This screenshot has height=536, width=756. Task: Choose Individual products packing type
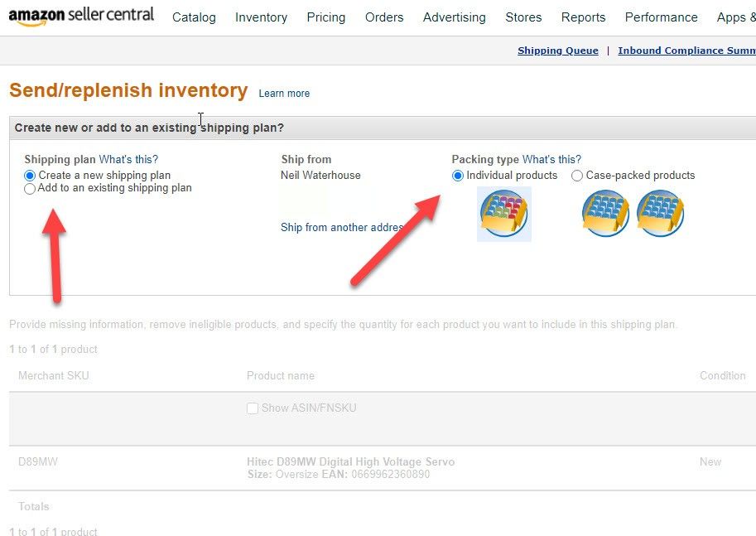tap(458, 176)
